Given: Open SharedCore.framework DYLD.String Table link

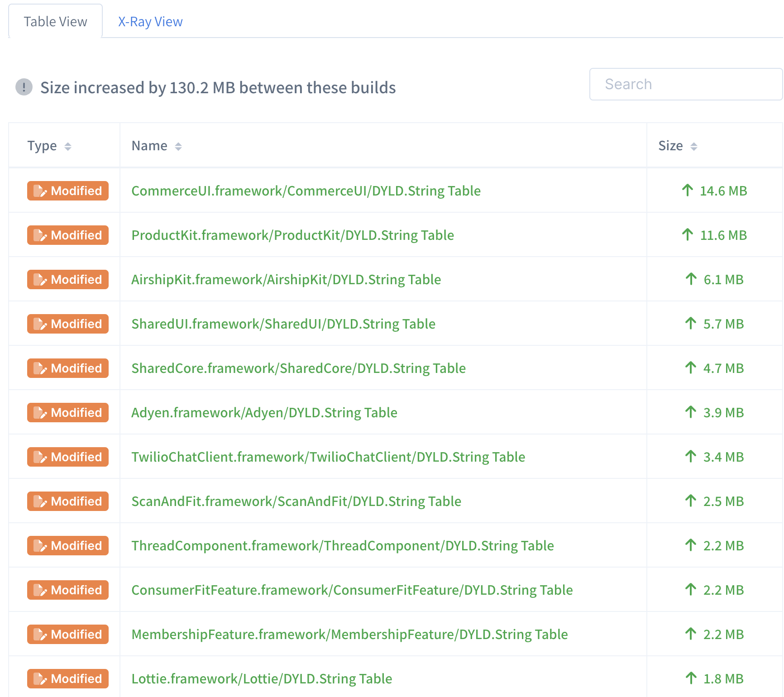Looking at the screenshot, I should (298, 368).
